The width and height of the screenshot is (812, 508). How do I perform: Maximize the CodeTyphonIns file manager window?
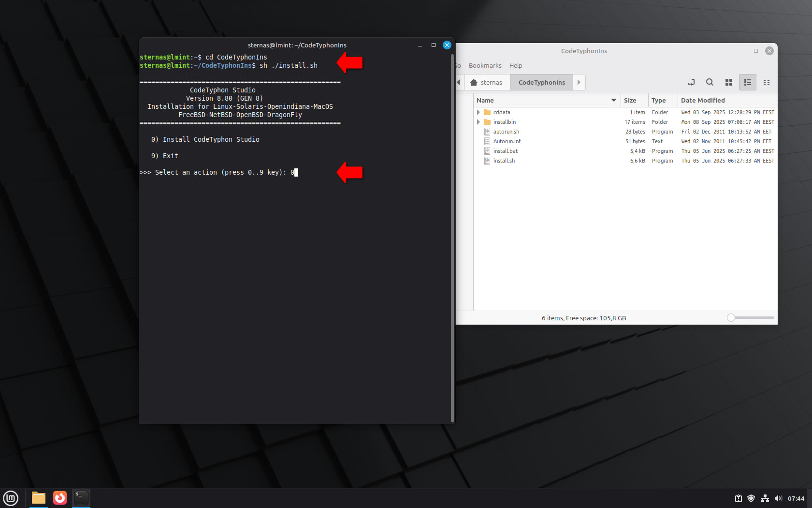pos(756,51)
